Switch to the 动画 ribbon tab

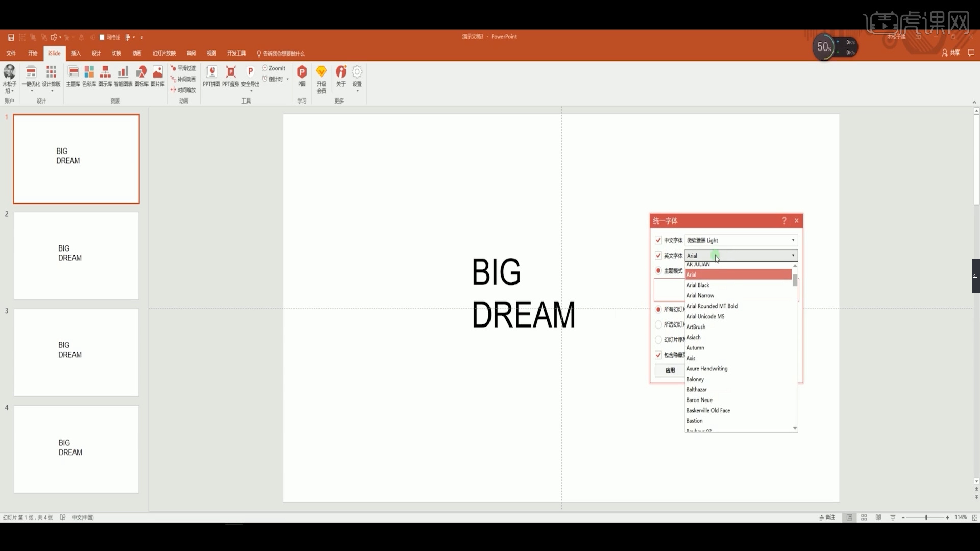(136, 53)
